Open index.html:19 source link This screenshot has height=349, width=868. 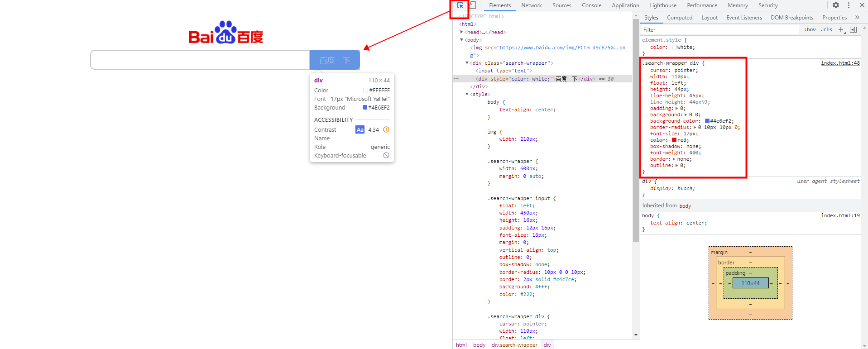840,215
